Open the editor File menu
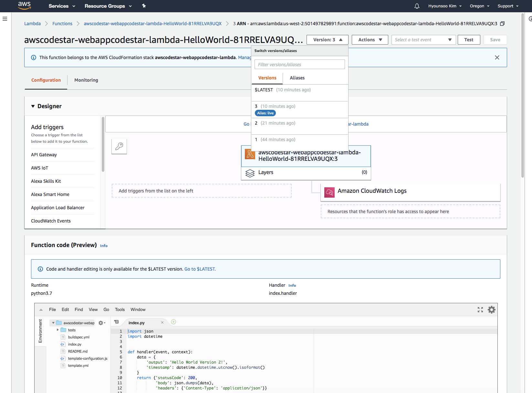The height and width of the screenshot is (393, 532). click(x=52, y=310)
